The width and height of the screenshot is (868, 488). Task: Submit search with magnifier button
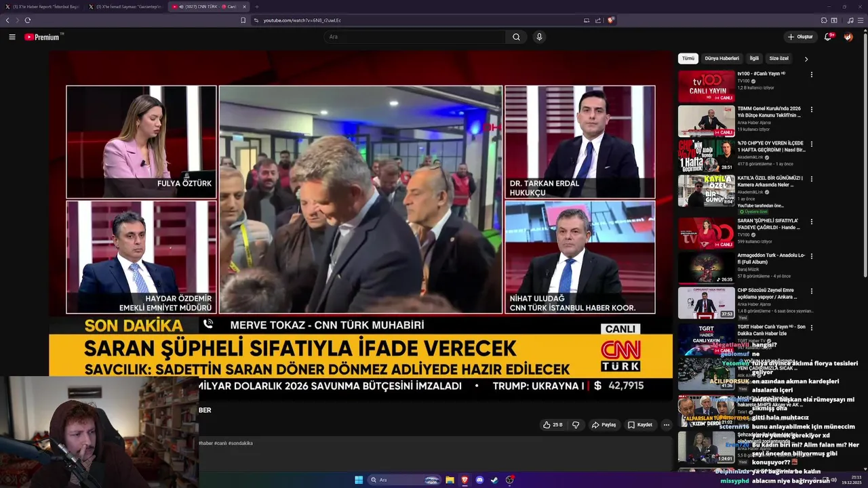coord(516,37)
